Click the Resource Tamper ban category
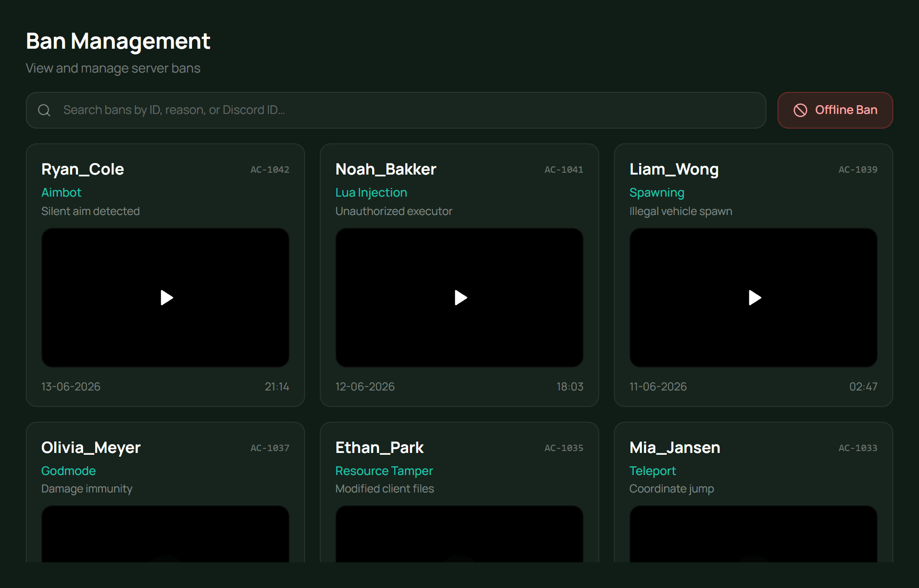 (384, 471)
